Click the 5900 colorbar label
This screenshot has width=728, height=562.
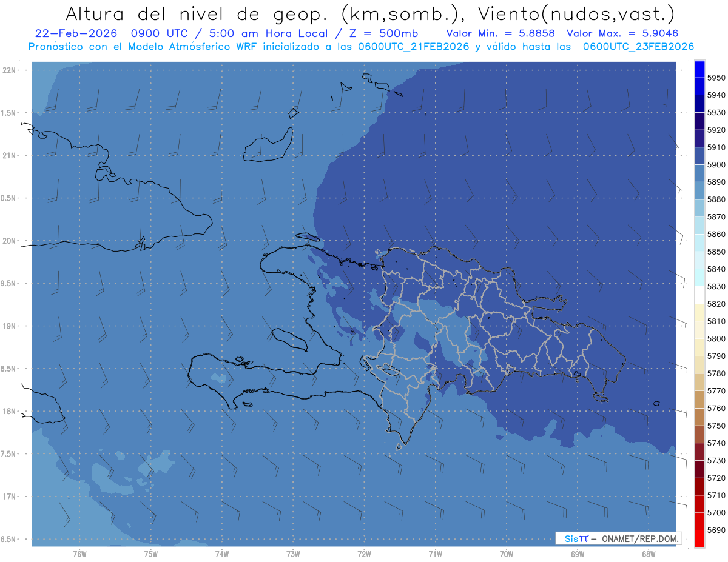tap(717, 165)
